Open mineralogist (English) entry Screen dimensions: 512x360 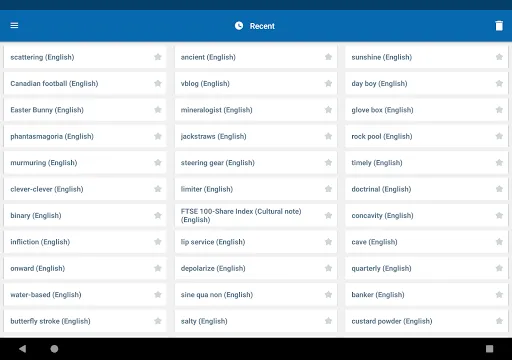coord(256,110)
